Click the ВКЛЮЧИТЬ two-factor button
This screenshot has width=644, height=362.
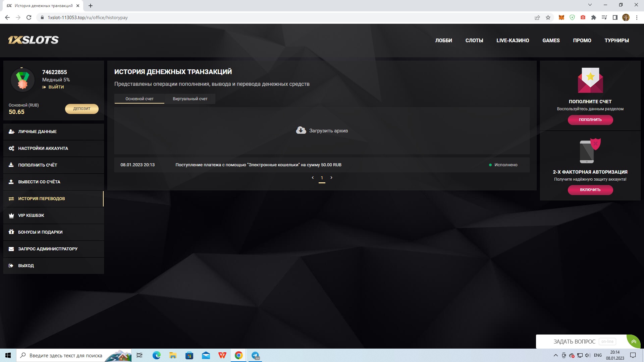[590, 190]
